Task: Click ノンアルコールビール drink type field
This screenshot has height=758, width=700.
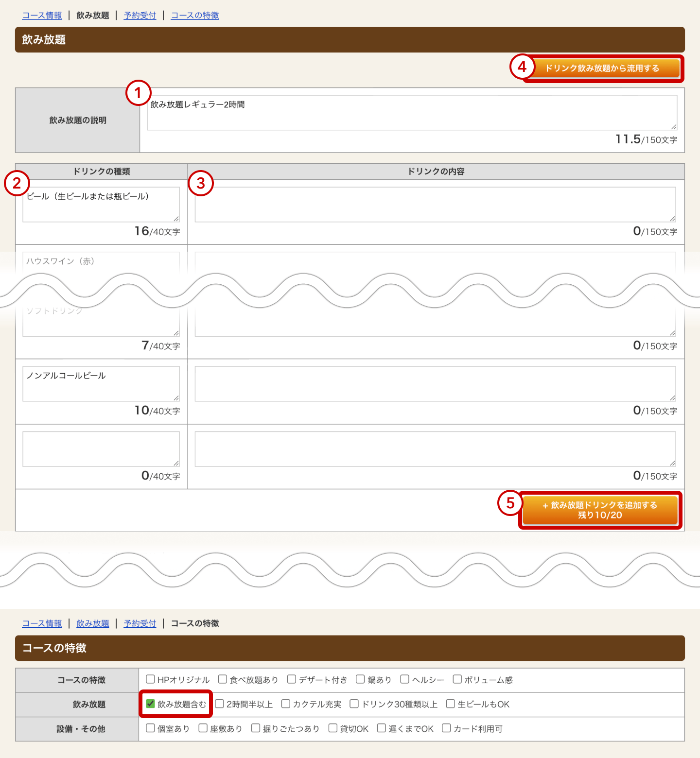Action: click(101, 384)
